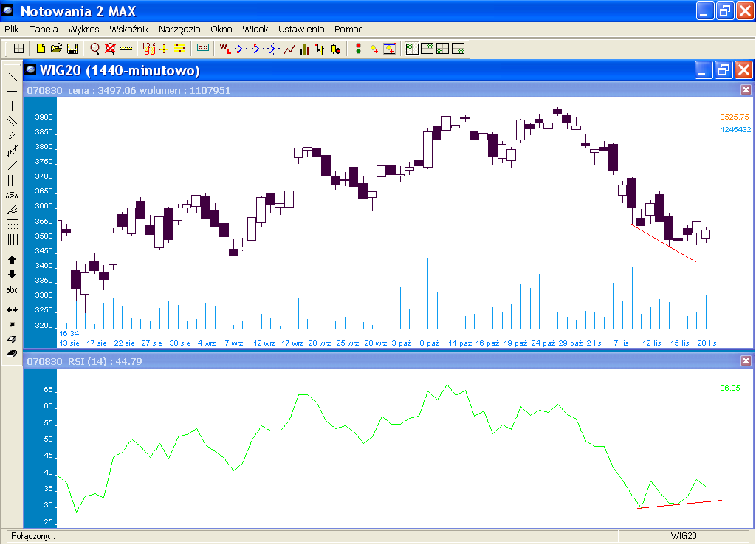Select the abc text annotation tool
Viewport: 756px width, 545px height.
(12, 290)
